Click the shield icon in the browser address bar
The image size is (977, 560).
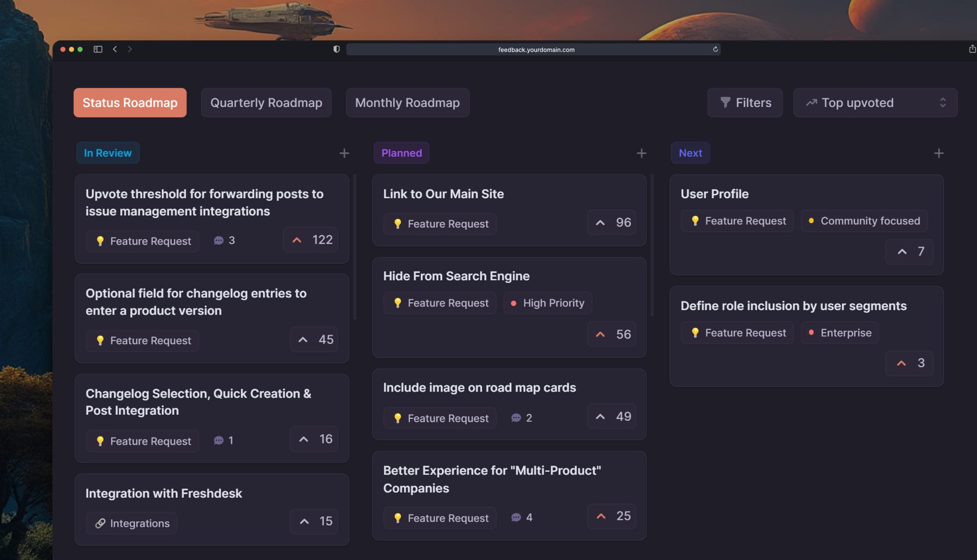[x=336, y=49]
